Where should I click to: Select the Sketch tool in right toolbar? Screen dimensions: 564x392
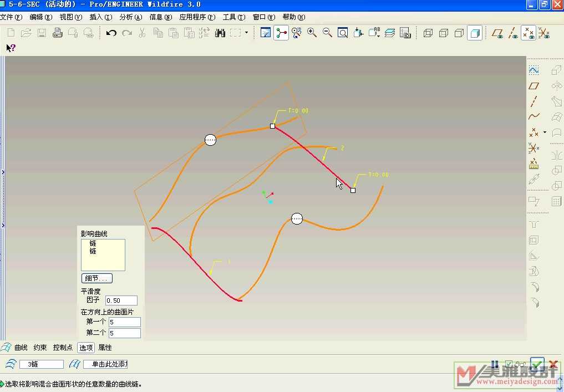coord(534,70)
